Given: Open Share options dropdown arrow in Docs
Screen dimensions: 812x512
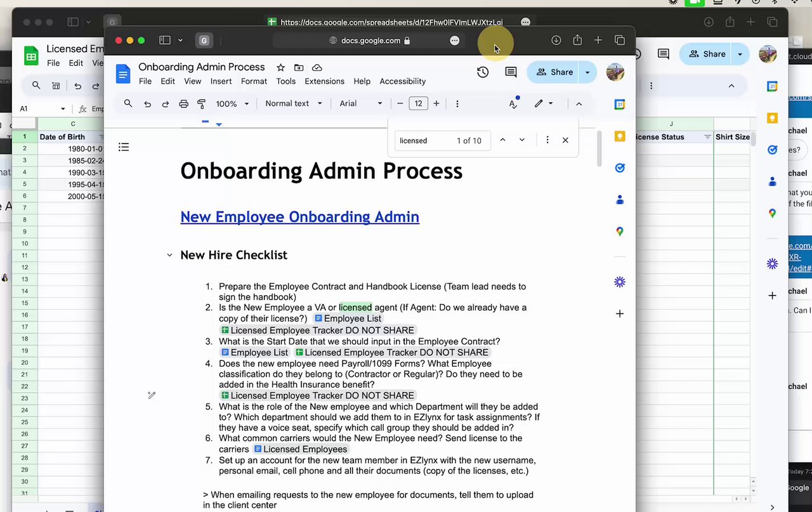Looking at the screenshot, I should [x=587, y=72].
